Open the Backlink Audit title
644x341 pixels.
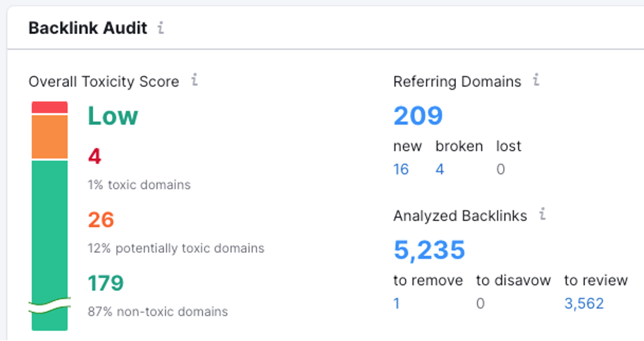87,28
